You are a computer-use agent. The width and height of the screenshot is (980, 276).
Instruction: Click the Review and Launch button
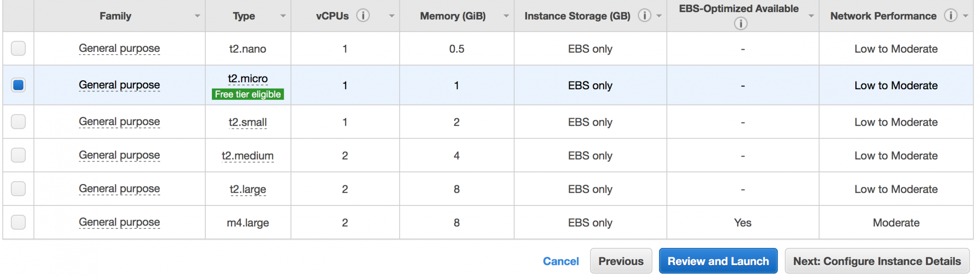[718, 261]
